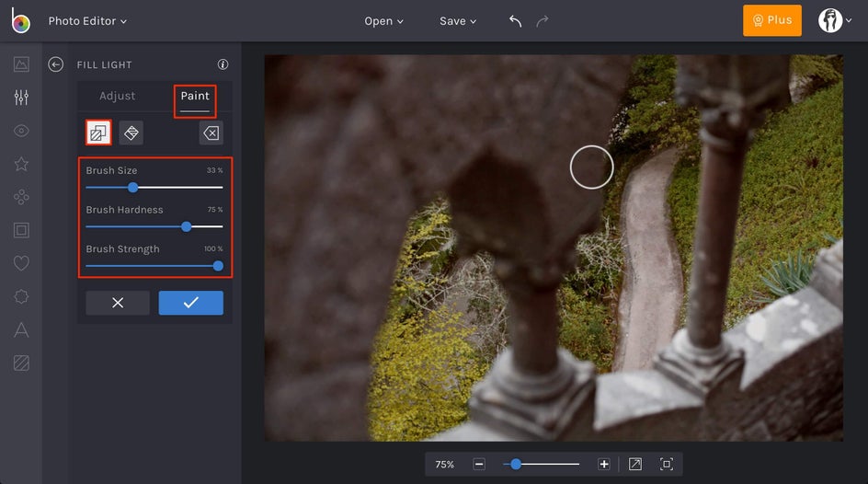
Task: Click the redo arrow in top bar
Action: coord(542,21)
